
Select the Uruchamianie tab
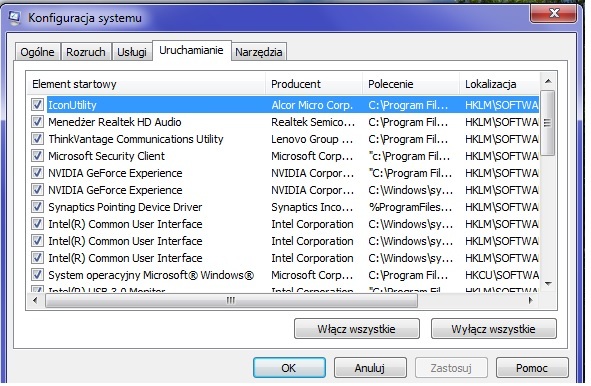191,51
